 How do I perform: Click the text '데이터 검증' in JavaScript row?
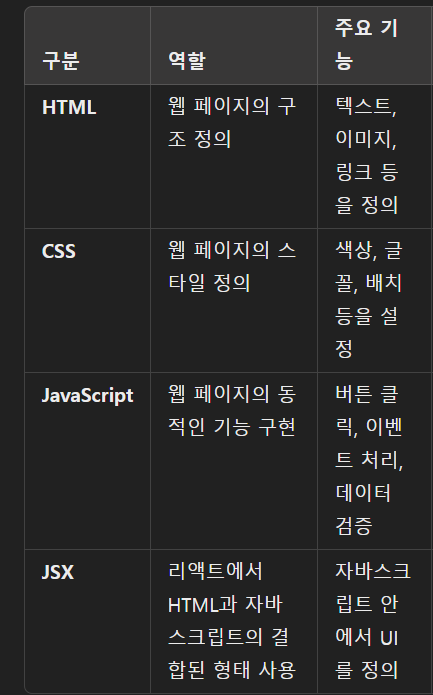pos(363,510)
